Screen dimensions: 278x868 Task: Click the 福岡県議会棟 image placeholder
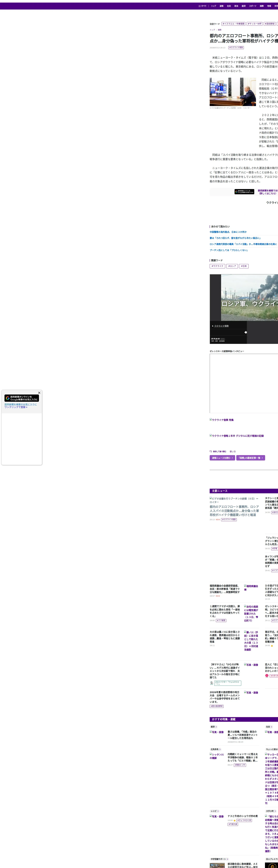[x=251, y=588]
